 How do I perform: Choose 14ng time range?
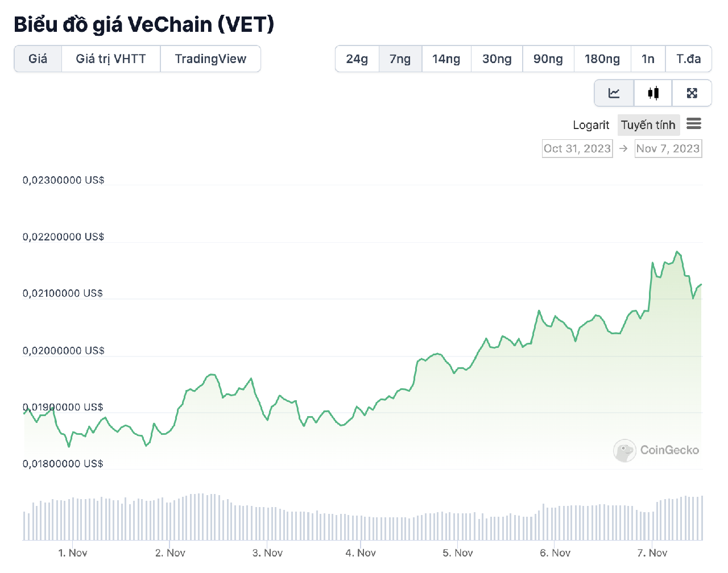coord(446,59)
